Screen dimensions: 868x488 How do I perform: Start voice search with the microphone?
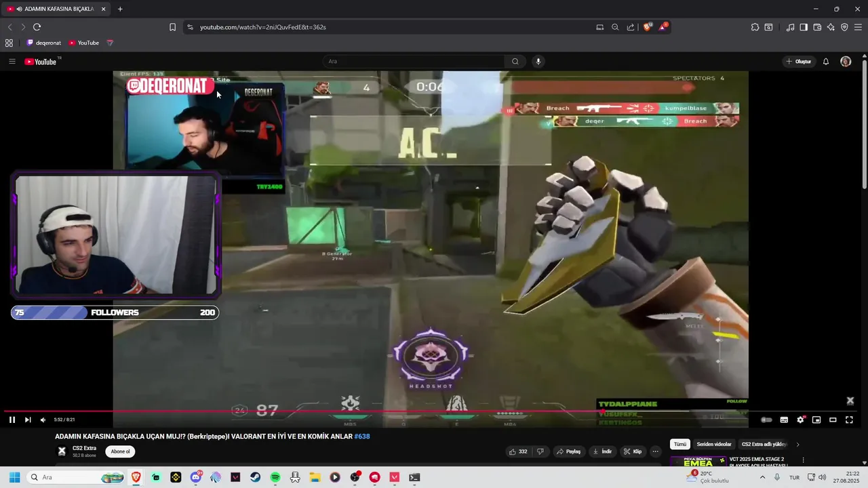(x=538, y=62)
